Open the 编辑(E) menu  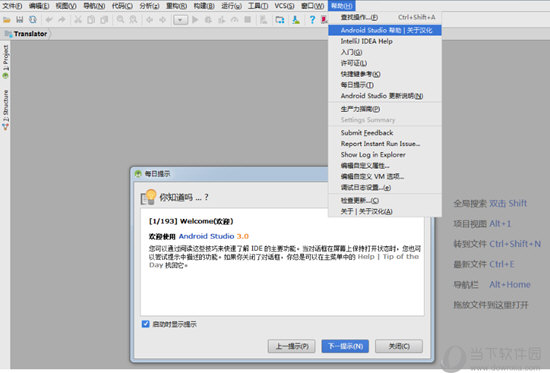(39, 6)
